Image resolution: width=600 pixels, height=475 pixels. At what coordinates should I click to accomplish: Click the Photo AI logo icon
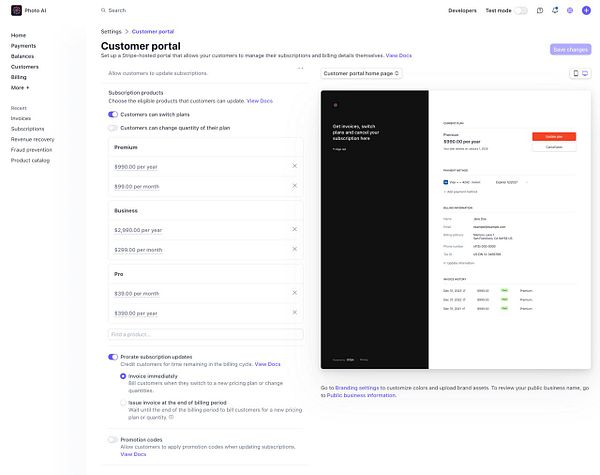[x=16, y=10]
